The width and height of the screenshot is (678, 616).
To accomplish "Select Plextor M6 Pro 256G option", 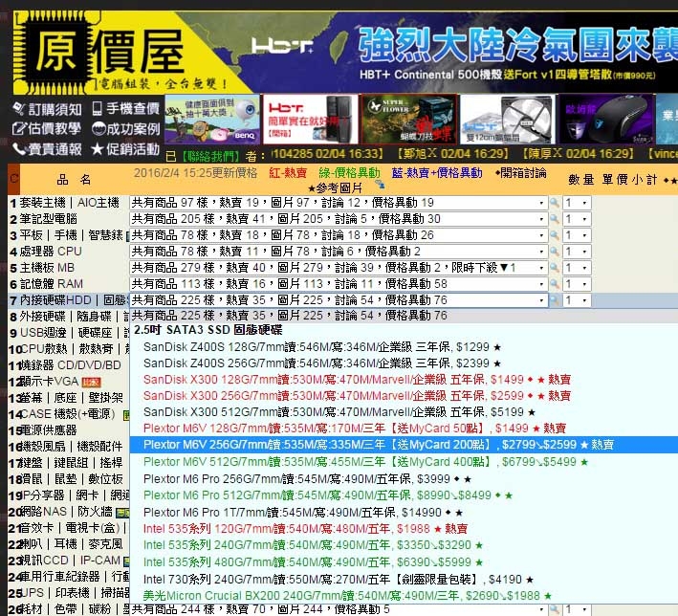I will (x=404, y=479).
